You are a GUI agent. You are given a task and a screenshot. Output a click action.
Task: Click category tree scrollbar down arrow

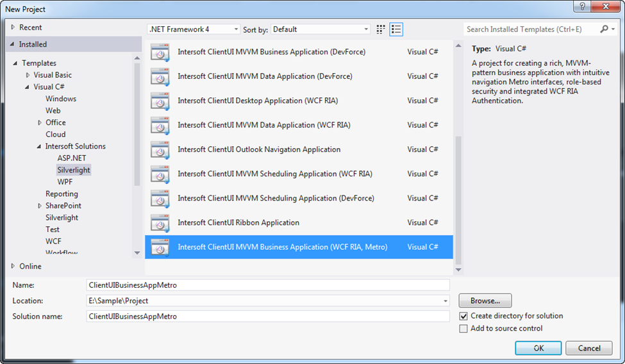137,252
